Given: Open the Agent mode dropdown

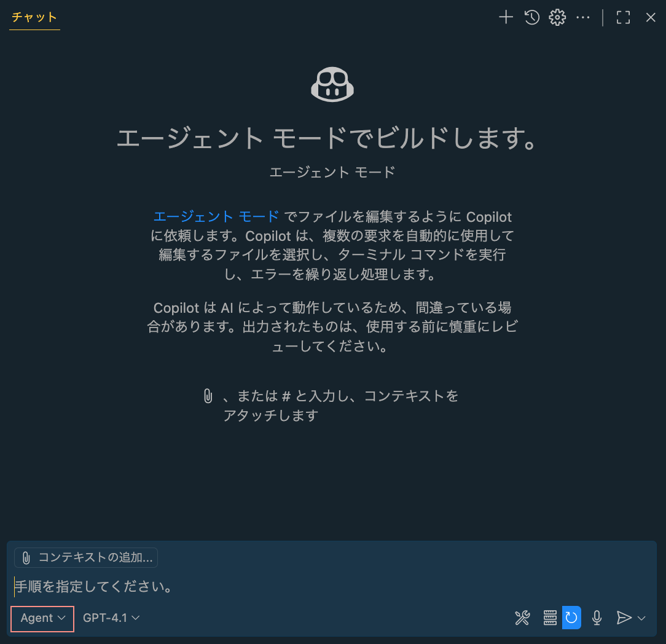Looking at the screenshot, I should click(x=42, y=618).
